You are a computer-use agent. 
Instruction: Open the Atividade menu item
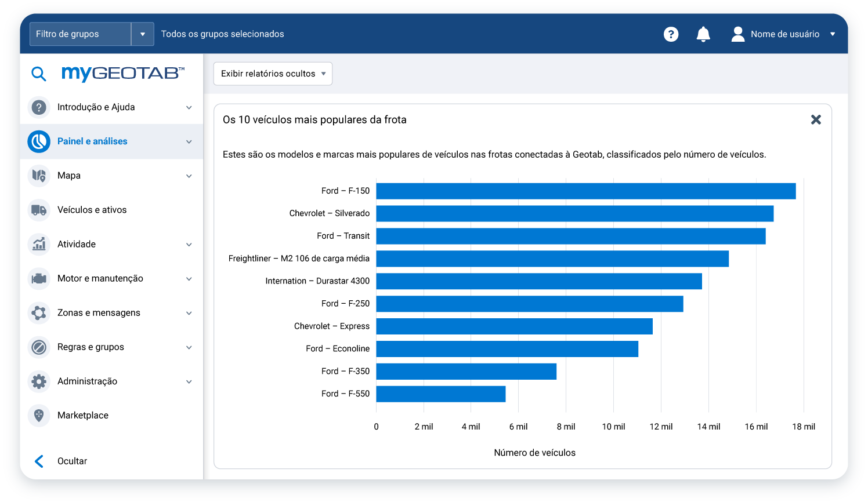pos(111,244)
